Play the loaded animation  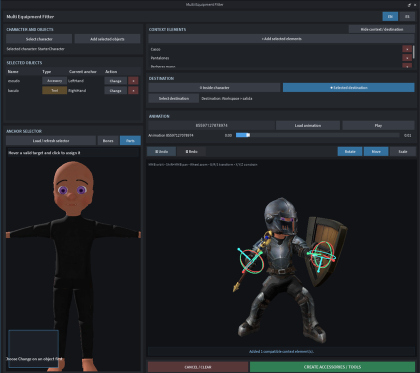tap(378, 125)
